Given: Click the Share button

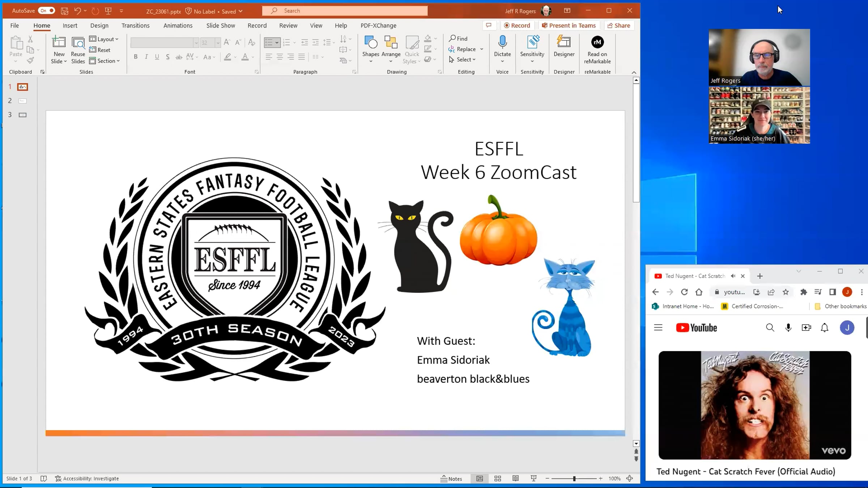Looking at the screenshot, I should click(619, 25).
